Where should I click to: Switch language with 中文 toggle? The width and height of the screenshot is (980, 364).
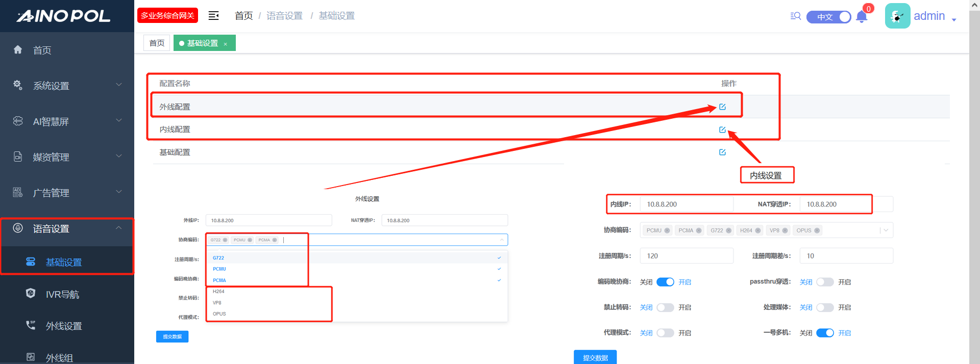[x=829, y=17]
